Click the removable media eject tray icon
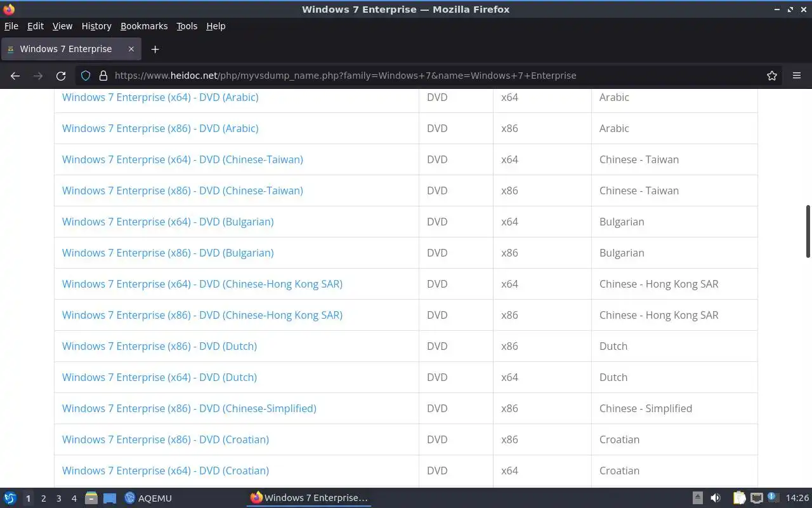The image size is (812, 508). pyautogui.click(x=697, y=498)
